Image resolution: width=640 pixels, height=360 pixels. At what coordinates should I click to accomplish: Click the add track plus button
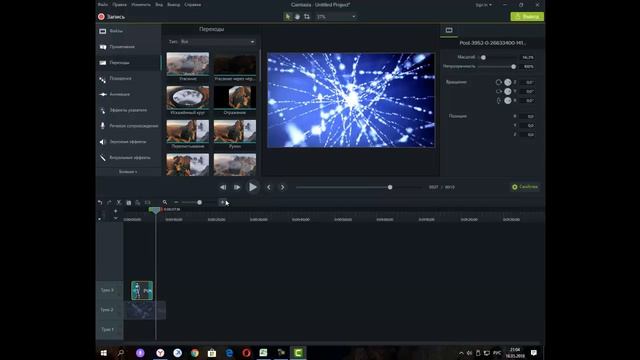point(116,211)
